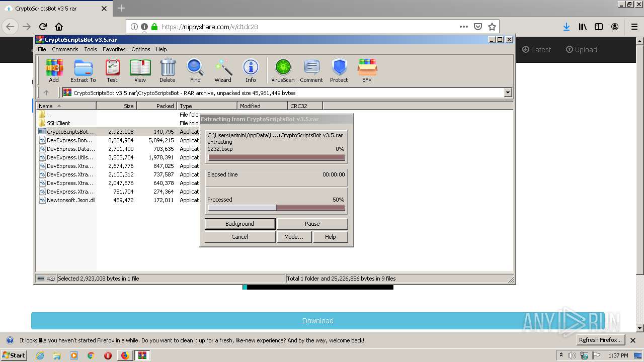This screenshot has width=644, height=362.
Task: Open WinRAR Commands menu
Action: [x=65, y=49]
